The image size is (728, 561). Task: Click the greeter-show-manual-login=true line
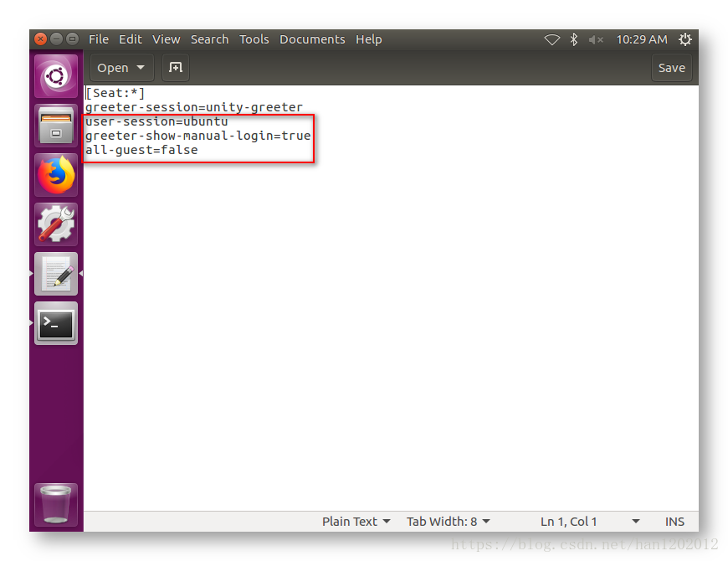(197, 136)
